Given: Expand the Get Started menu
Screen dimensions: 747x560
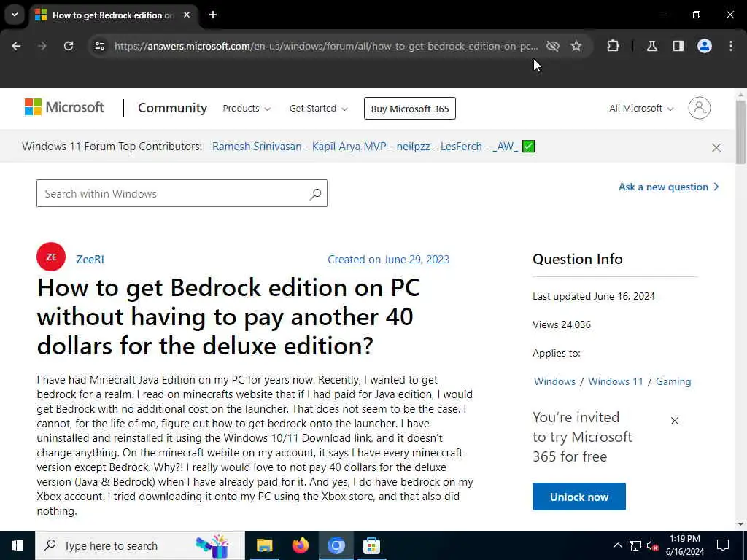Looking at the screenshot, I should point(318,109).
